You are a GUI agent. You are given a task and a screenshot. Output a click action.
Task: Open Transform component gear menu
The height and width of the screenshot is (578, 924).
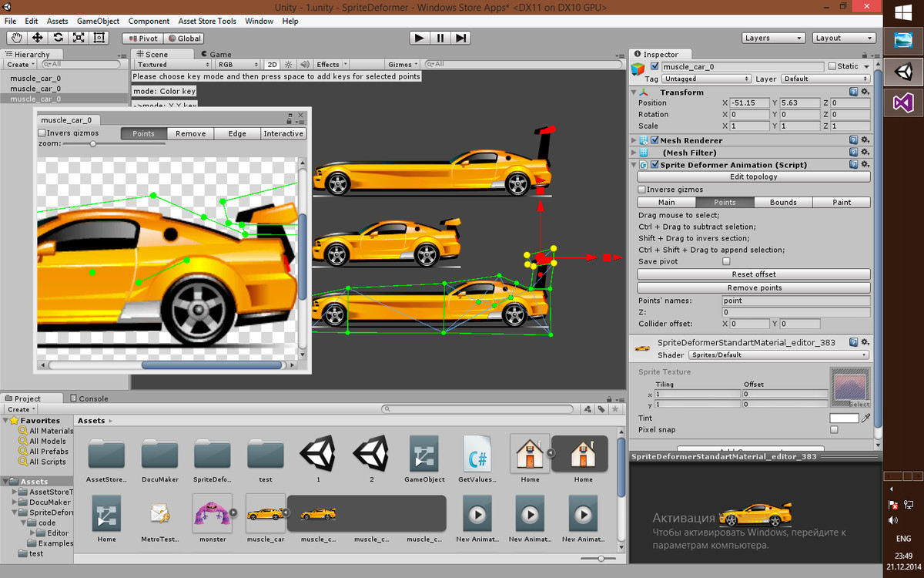click(x=865, y=92)
